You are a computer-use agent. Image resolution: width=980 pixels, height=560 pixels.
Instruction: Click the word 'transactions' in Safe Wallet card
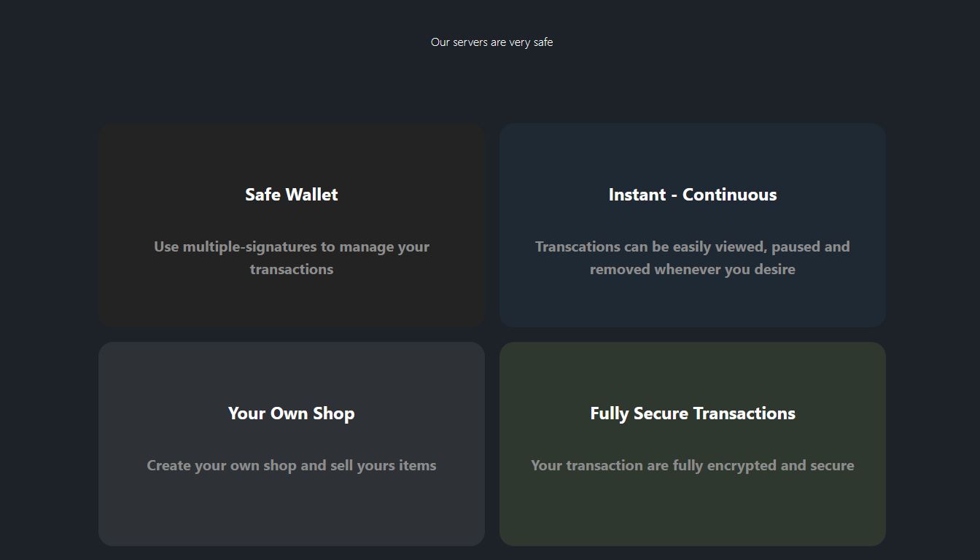pos(292,269)
